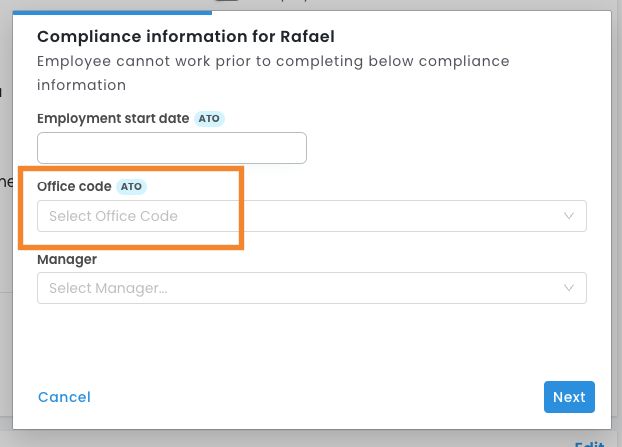Click the "Select Manager..." placeholder text

[108, 288]
